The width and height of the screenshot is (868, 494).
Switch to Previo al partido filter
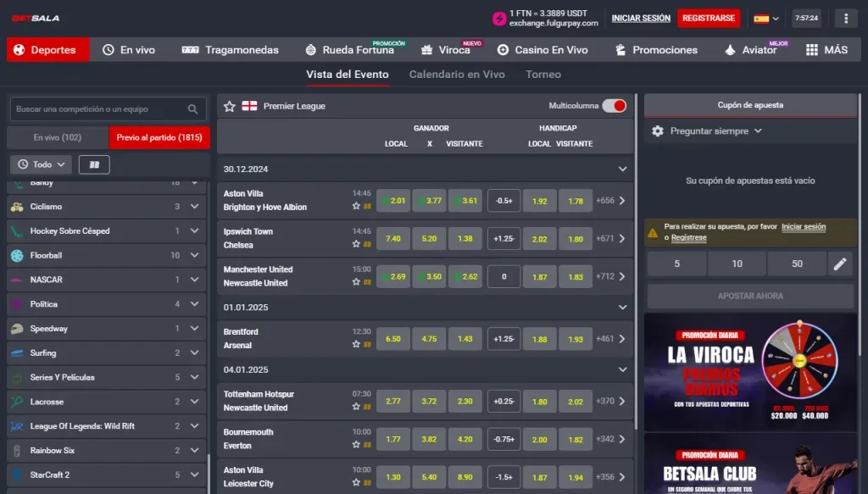[x=159, y=137]
